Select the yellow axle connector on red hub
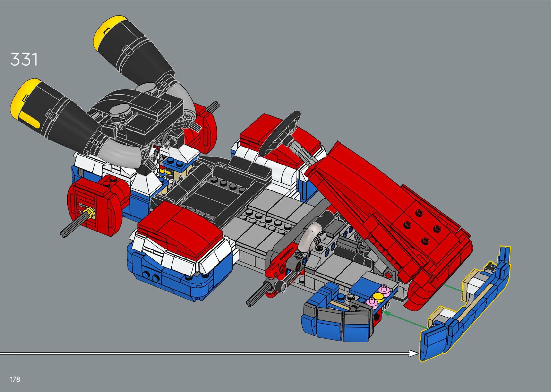 coord(90,213)
